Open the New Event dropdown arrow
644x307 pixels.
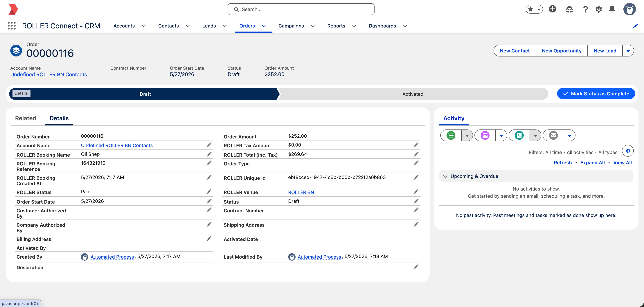click(501, 136)
